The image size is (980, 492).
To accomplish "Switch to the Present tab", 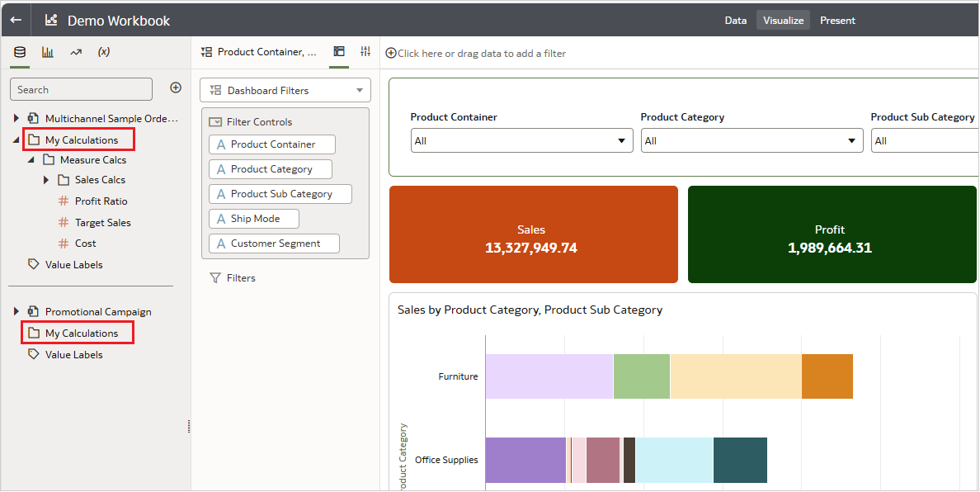I will [x=837, y=20].
